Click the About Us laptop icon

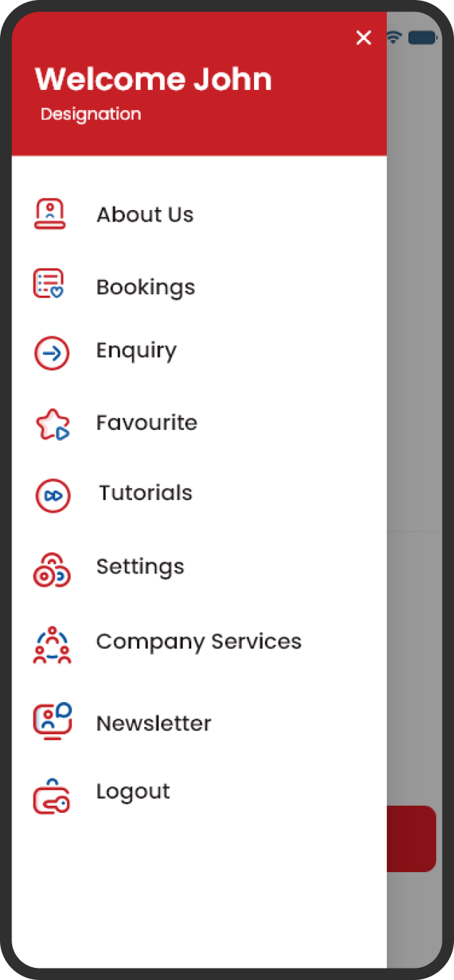pyautogui.click(x=50, y=214)
